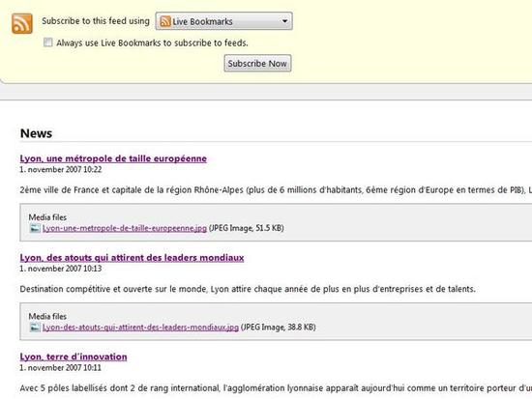Click the small RSS icon inside Live Bookmarks dropdown
532x399 pixels.
click(165, 21)
